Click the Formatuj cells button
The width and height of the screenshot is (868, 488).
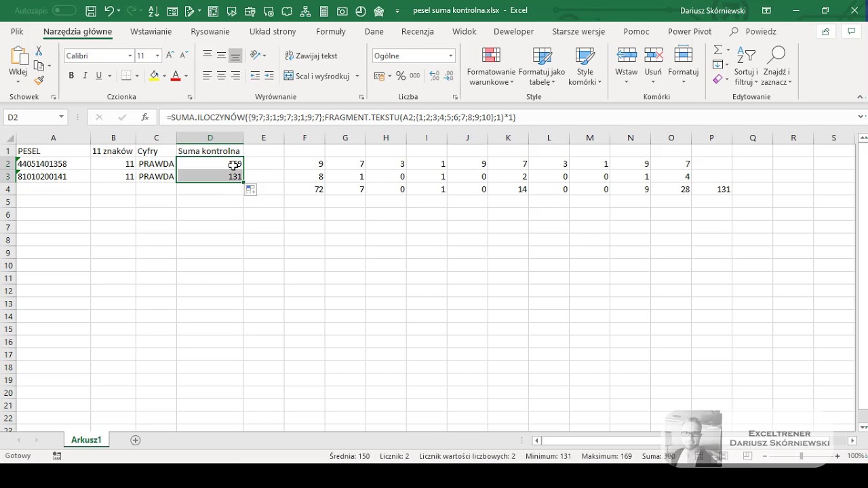pos(683,66)
